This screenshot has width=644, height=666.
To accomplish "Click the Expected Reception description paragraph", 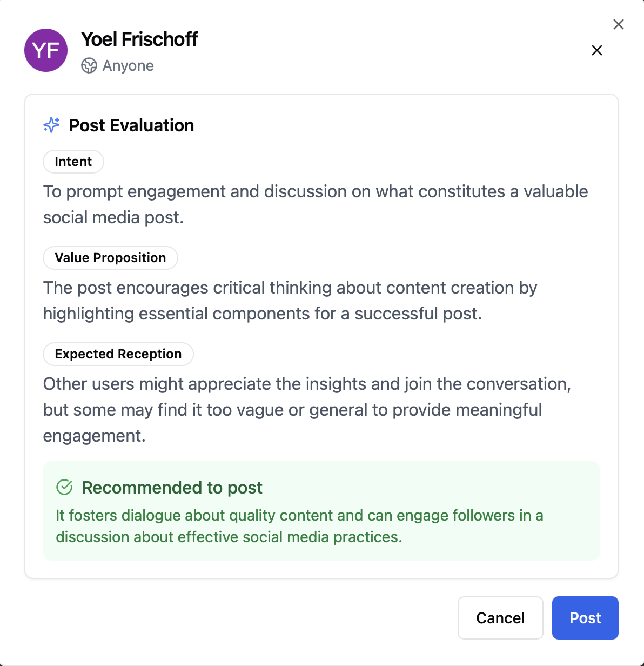I will pyautogui.click(x=307, y=410).
